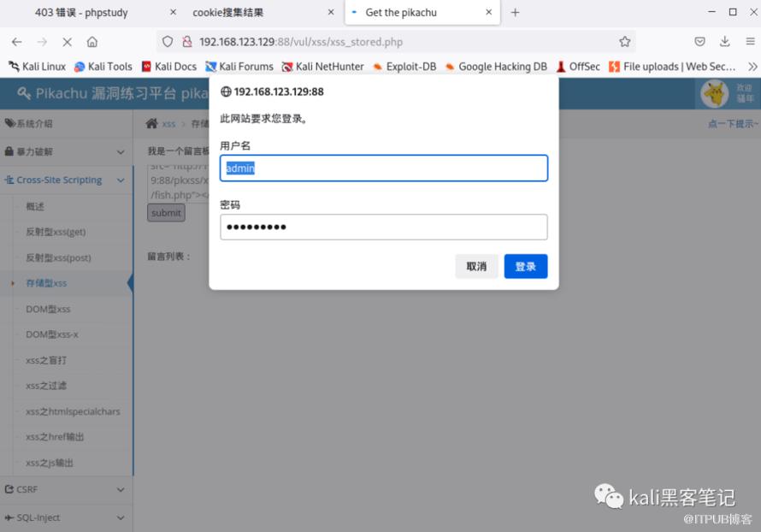Image resolution: width=761 pixels, height=532 pixels.
Task: Open 反射型xss(post) in the sidebar
Action: click(58, 257)
